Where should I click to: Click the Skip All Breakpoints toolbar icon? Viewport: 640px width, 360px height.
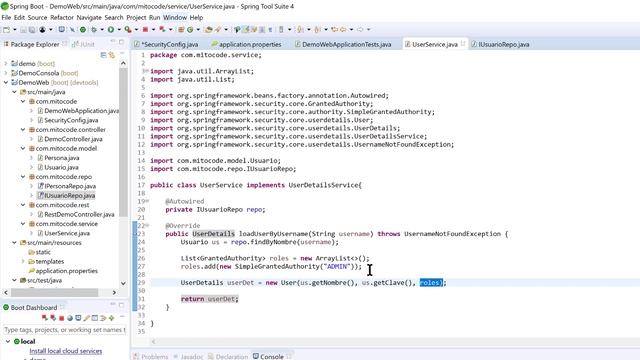pyautogui.click(x=72, y=29)
